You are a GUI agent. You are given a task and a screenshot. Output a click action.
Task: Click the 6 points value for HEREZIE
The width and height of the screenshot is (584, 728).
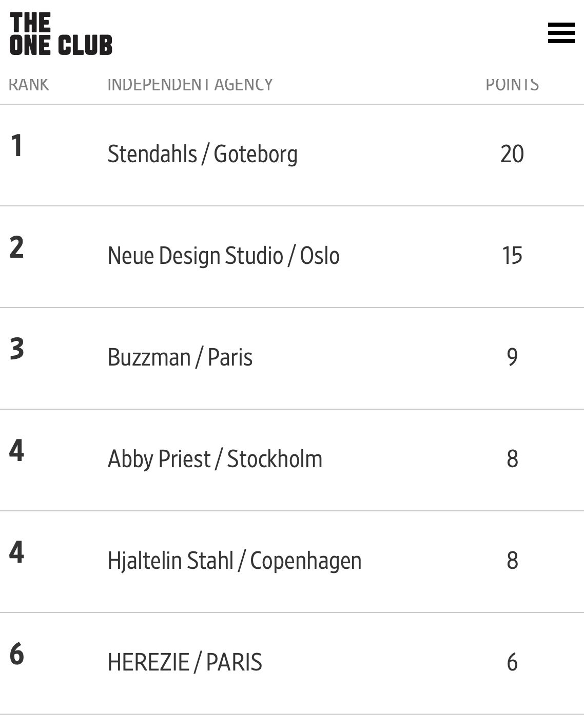click(x=512, y=662)
